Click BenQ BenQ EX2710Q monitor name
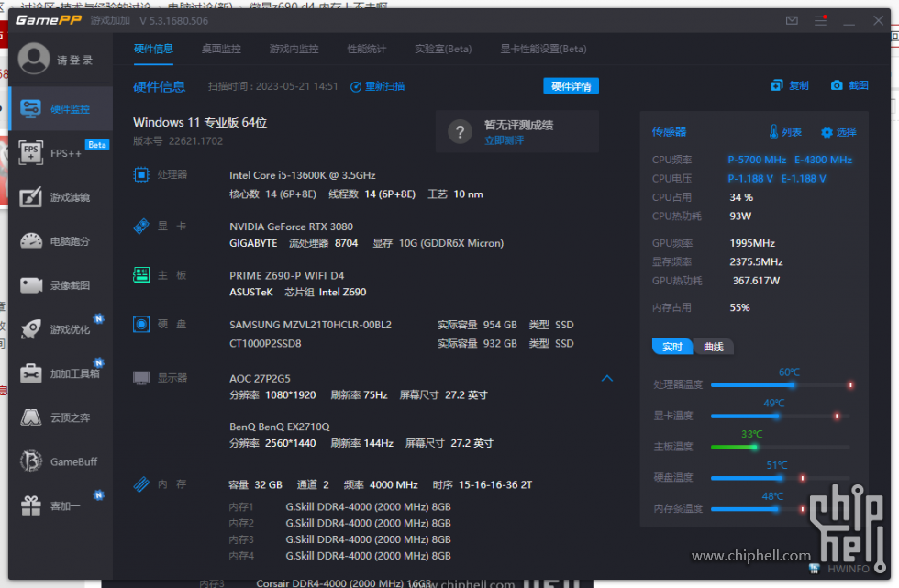 pos(279,427)
